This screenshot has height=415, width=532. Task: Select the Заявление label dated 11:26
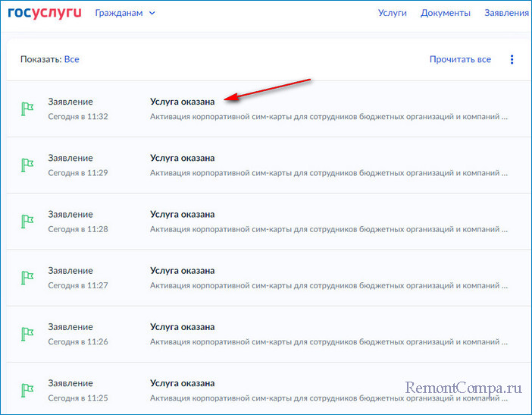tap(70, 327)
